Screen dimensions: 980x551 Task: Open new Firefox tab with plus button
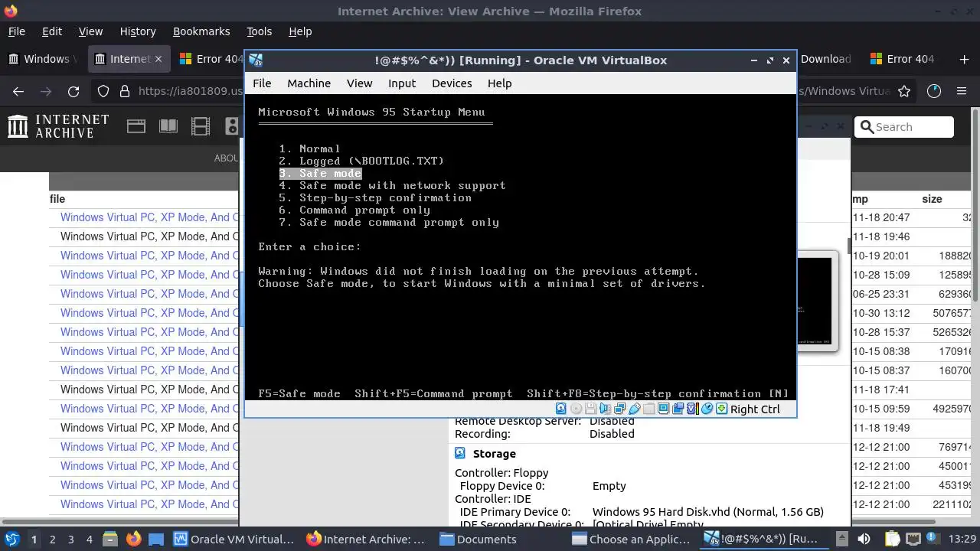(x=964, y=59)
